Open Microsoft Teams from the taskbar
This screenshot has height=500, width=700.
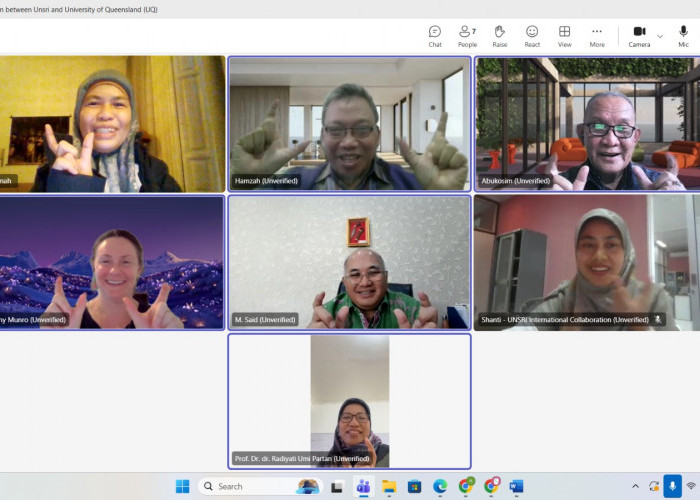[x=363, y=487]
